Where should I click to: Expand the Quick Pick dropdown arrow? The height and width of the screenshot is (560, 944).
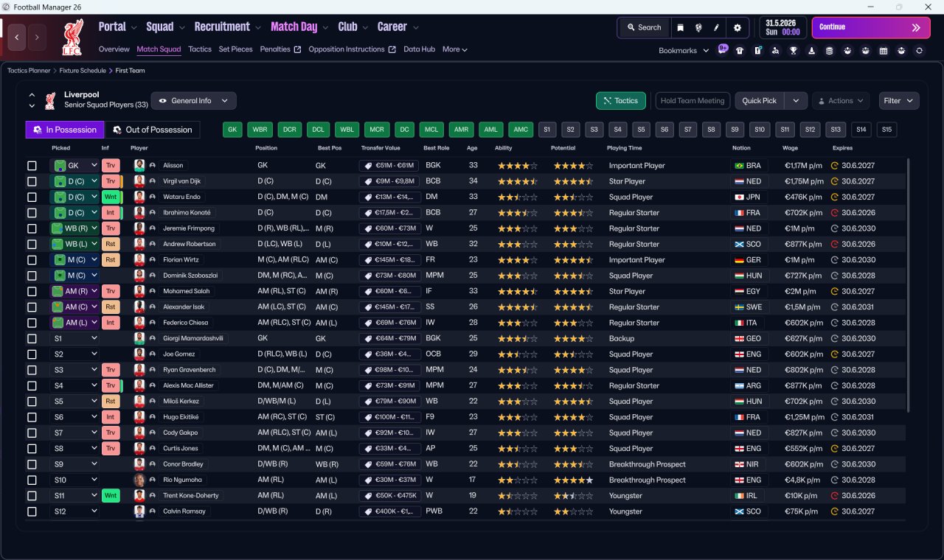tap(796, 101)
